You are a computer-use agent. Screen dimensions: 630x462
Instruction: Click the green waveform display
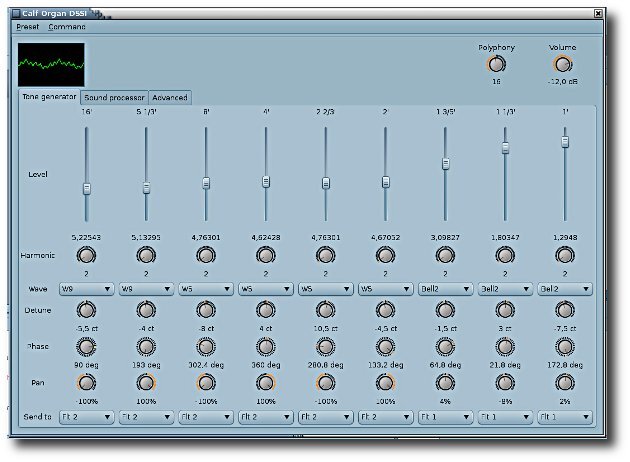coord(51,65)
